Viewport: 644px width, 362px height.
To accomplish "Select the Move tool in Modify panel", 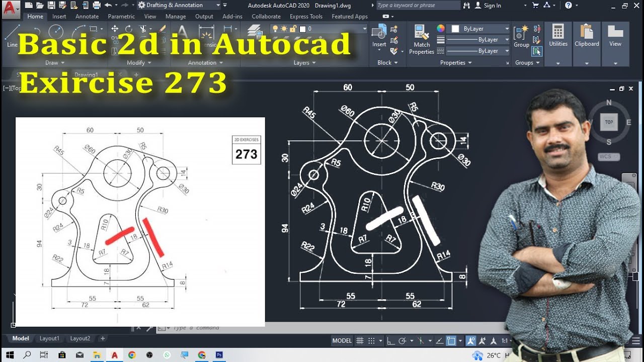I will [115, 29].
